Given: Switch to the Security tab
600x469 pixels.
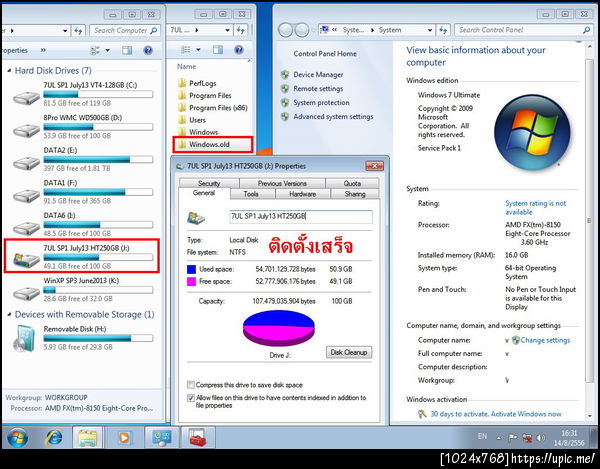Looking at the screenshot, I should click(x=209, y=183).
